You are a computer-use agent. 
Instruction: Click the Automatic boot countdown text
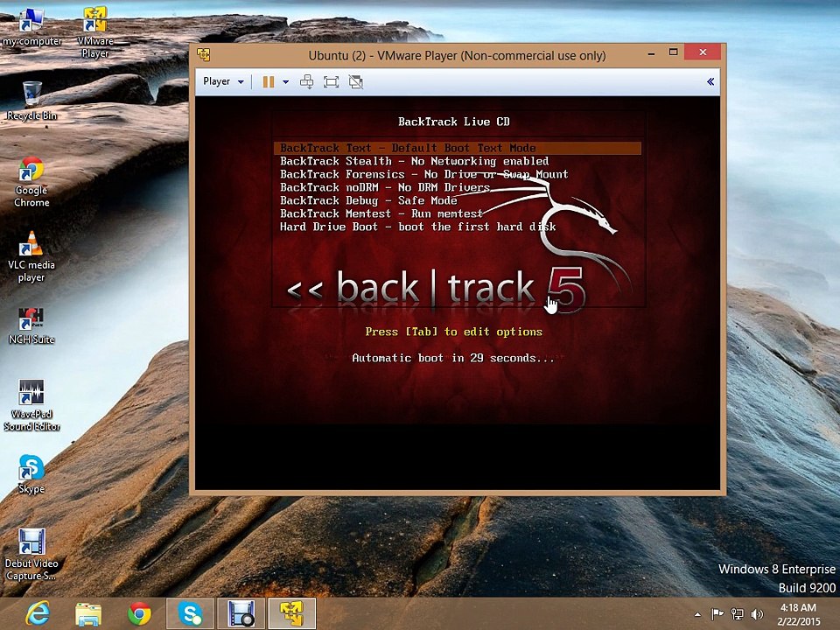[x=453, y=358]
